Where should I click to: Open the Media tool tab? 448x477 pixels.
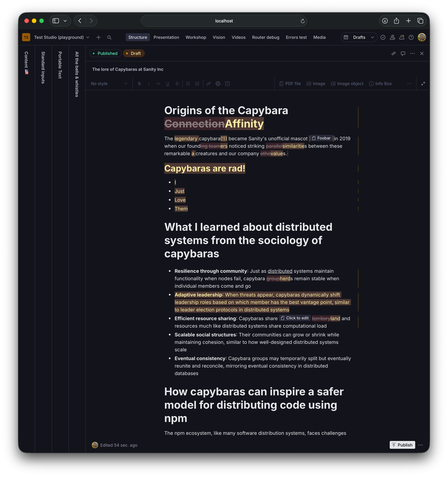319,37
